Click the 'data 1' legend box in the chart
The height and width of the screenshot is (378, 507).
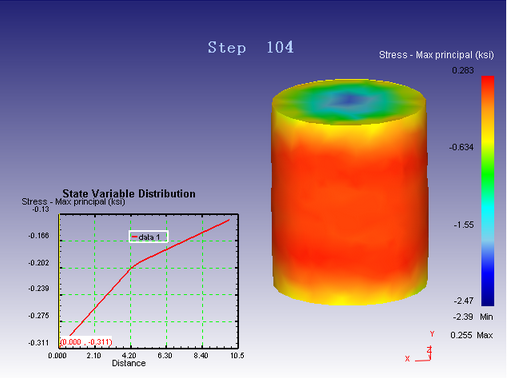click(x=149, y=237)
